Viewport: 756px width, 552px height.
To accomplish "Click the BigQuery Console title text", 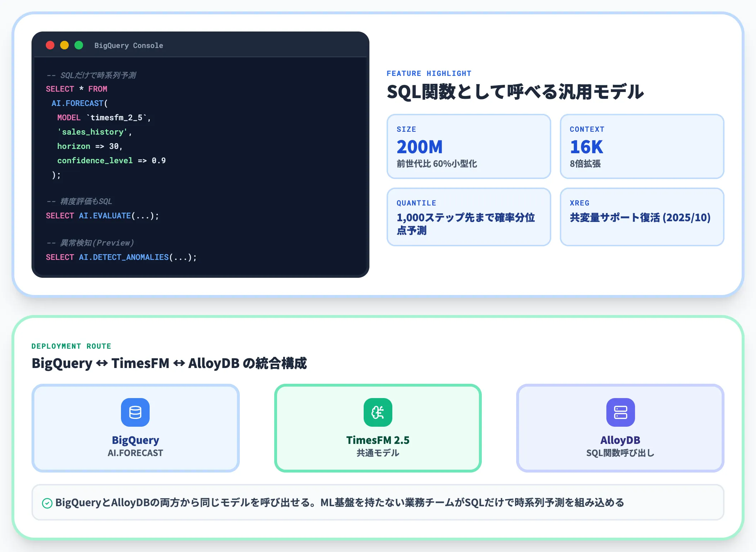I will 129,45.
